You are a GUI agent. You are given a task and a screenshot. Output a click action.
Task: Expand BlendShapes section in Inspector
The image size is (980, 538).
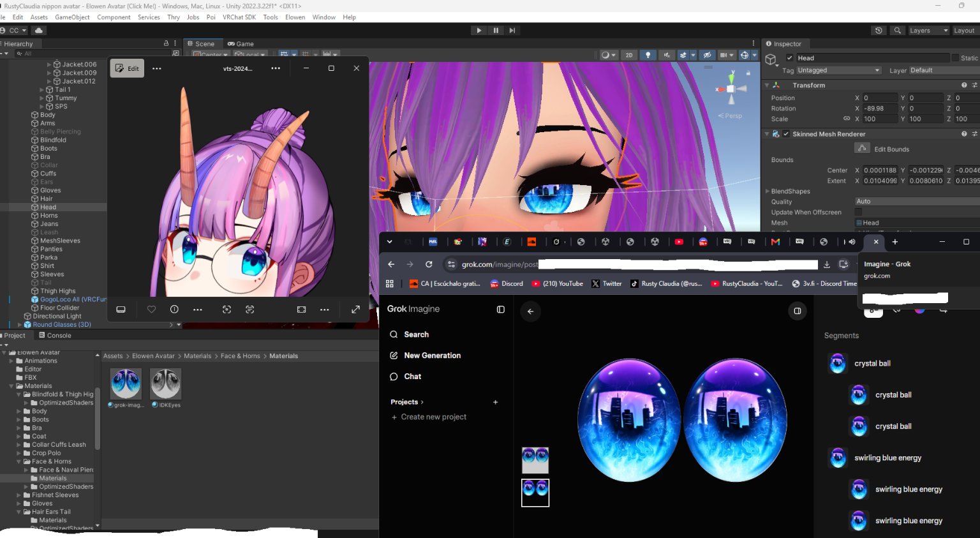tap(767, 191)
